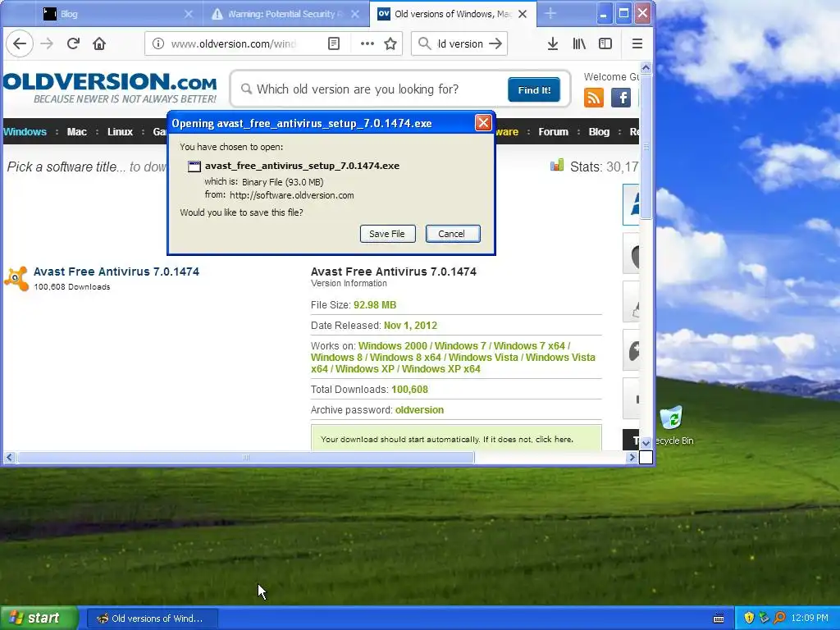Open a new tab with plus icon
Viewport: 840px width, 630px height.
click(x=550, y=13)
